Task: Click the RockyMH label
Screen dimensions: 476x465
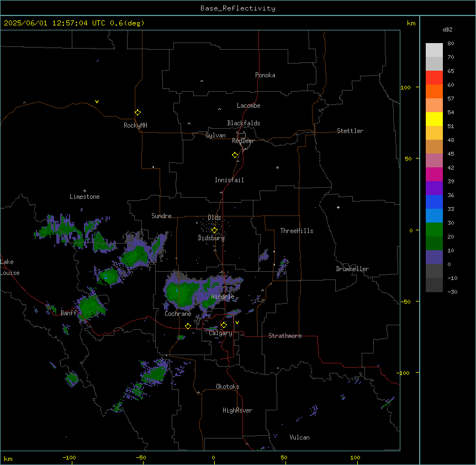Action: point(135,125)
